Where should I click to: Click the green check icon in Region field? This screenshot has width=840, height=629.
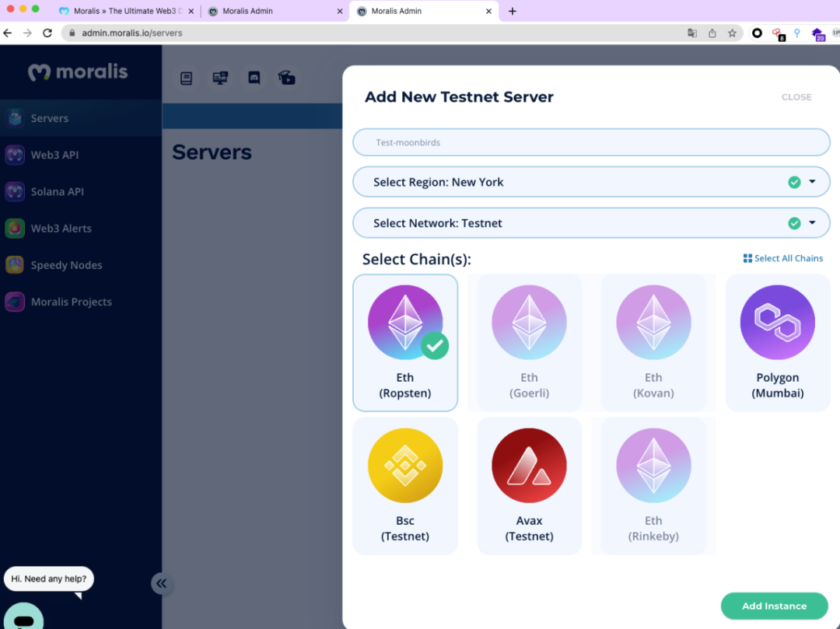point(794,182)
